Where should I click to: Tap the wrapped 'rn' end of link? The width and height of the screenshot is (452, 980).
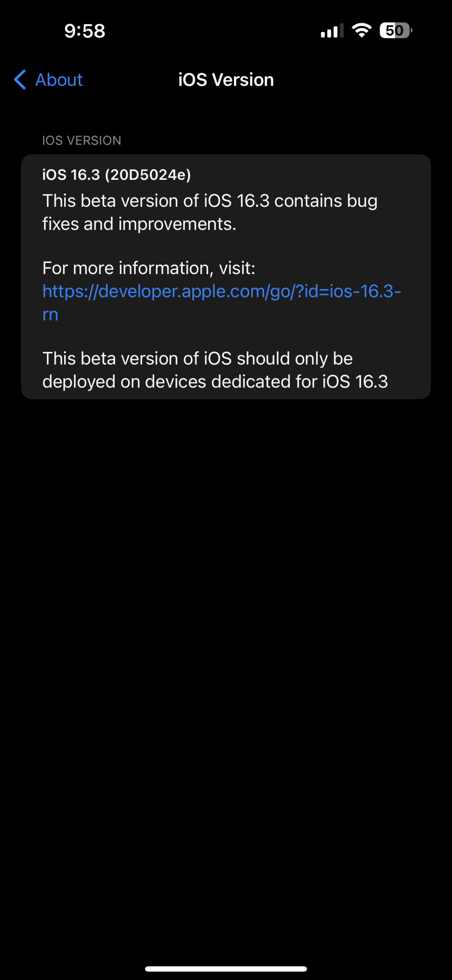[x=50, y=314]
